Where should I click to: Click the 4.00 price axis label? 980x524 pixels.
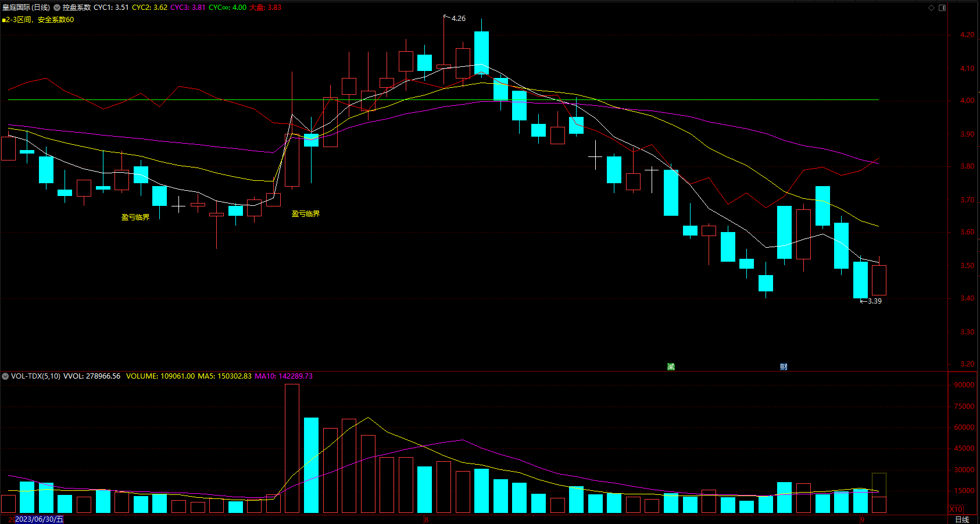(967, 101)
